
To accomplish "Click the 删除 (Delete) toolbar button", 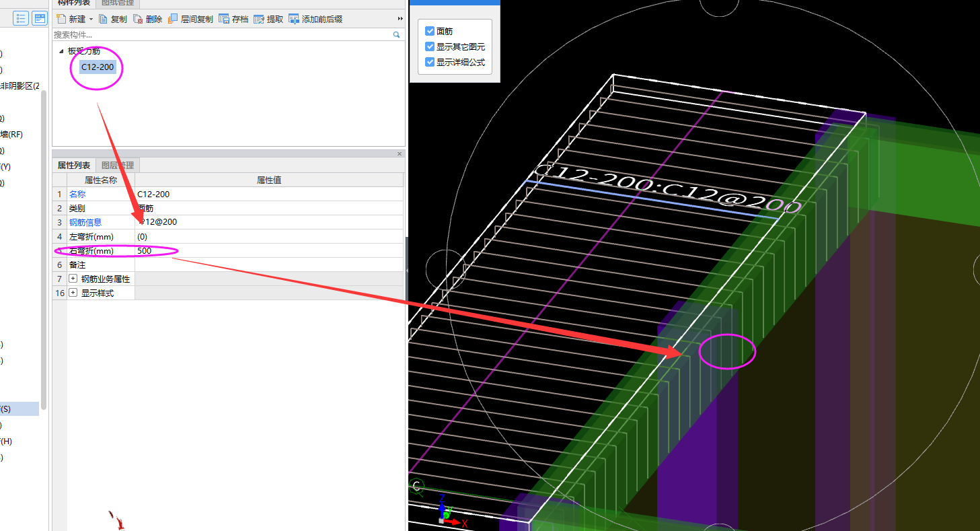I will (x=148, y=19).
